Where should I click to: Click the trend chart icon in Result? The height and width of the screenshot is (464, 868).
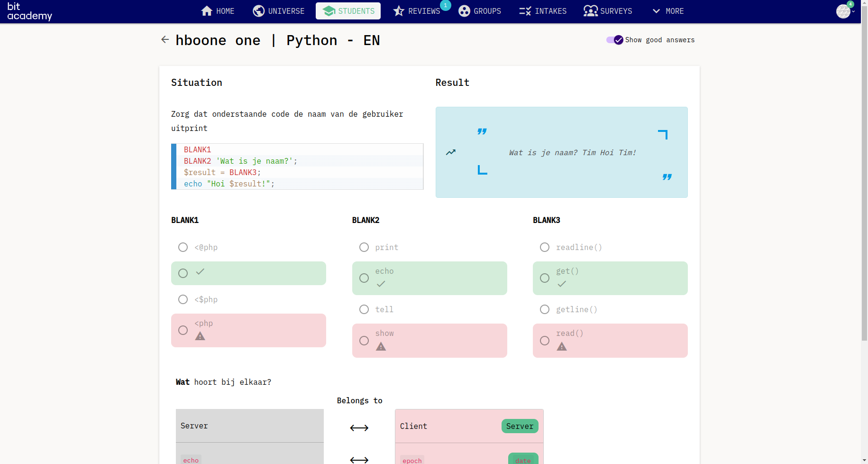pyautogui.click(x=451, y=152)
